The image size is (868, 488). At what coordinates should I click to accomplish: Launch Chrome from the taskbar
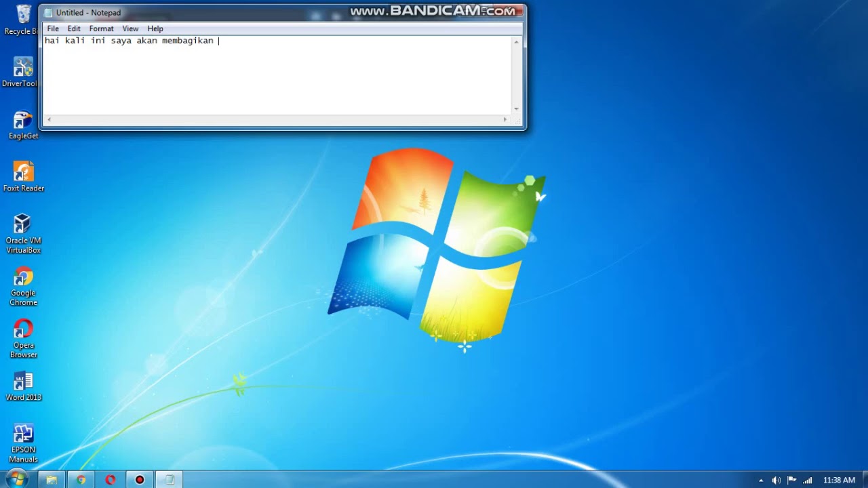[x=81, y=480]
